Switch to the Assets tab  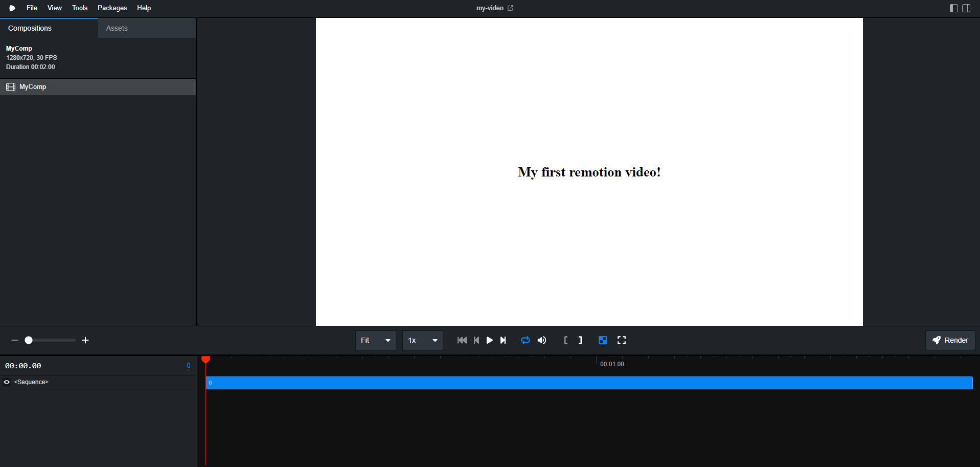tap(117, 28)
